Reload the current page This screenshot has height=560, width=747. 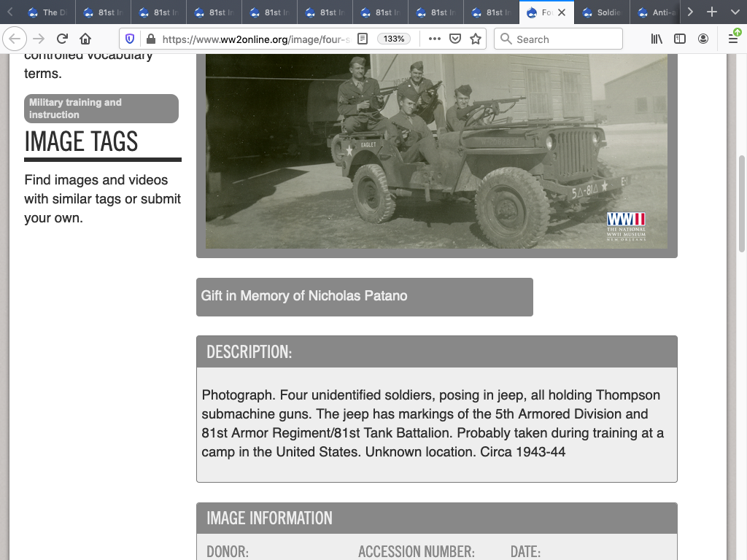click(x=62, y=39)
